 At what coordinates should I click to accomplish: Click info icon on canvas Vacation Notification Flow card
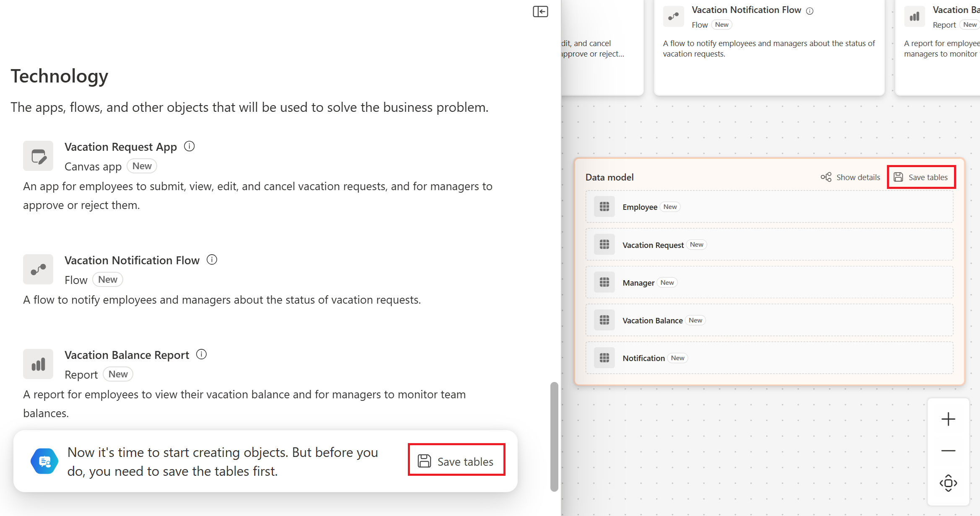point(810,11)
